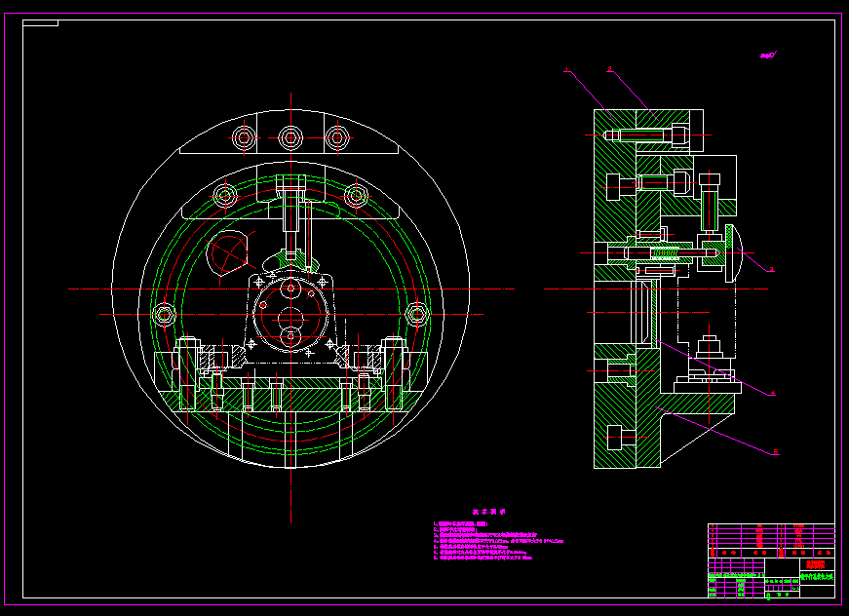Select part balloon number 2 at top
Viewport: 849px width, 616px height.
[x=609, y=69]
